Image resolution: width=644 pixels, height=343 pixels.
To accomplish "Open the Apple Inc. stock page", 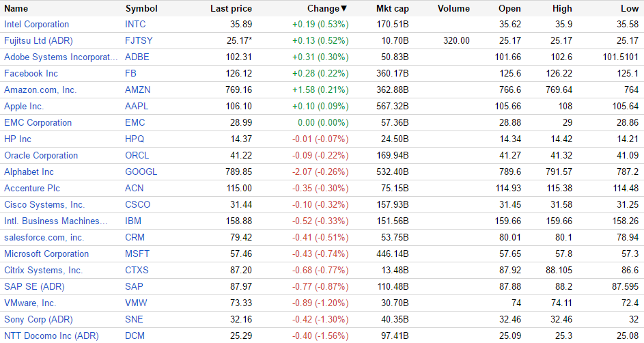I will click(24, 107).
